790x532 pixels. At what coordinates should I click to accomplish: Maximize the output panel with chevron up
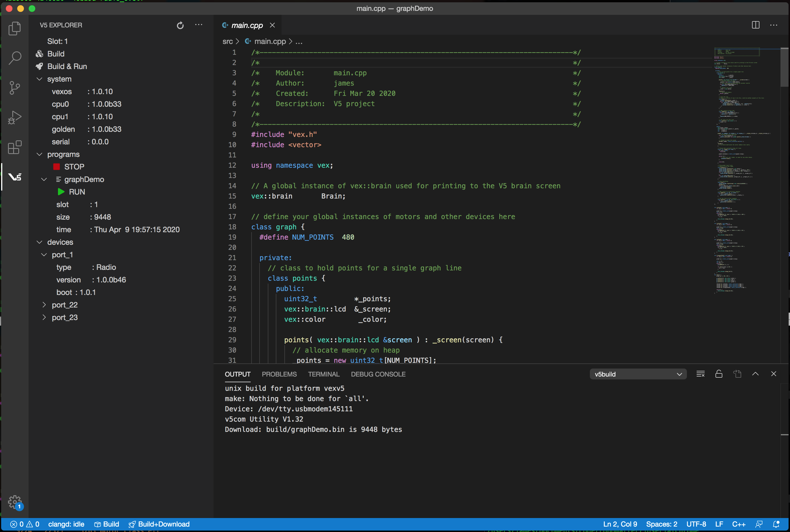click(x=755, y=374)
